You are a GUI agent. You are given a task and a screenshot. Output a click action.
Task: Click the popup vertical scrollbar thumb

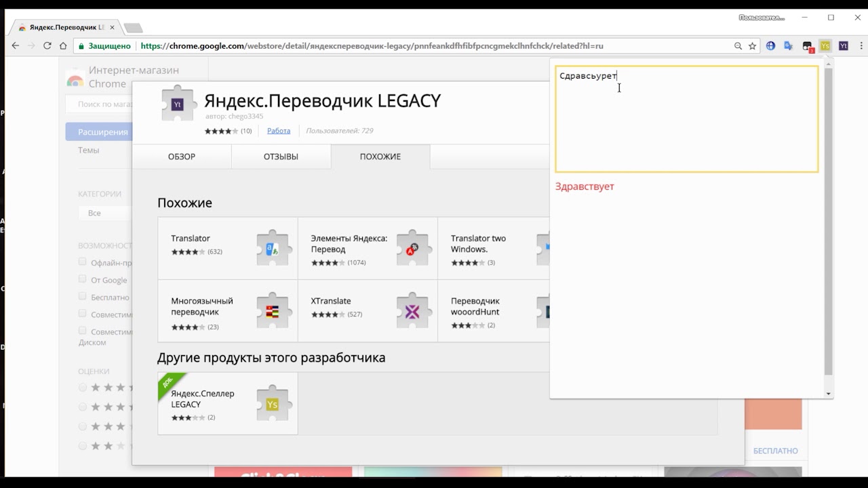[828, 222]
